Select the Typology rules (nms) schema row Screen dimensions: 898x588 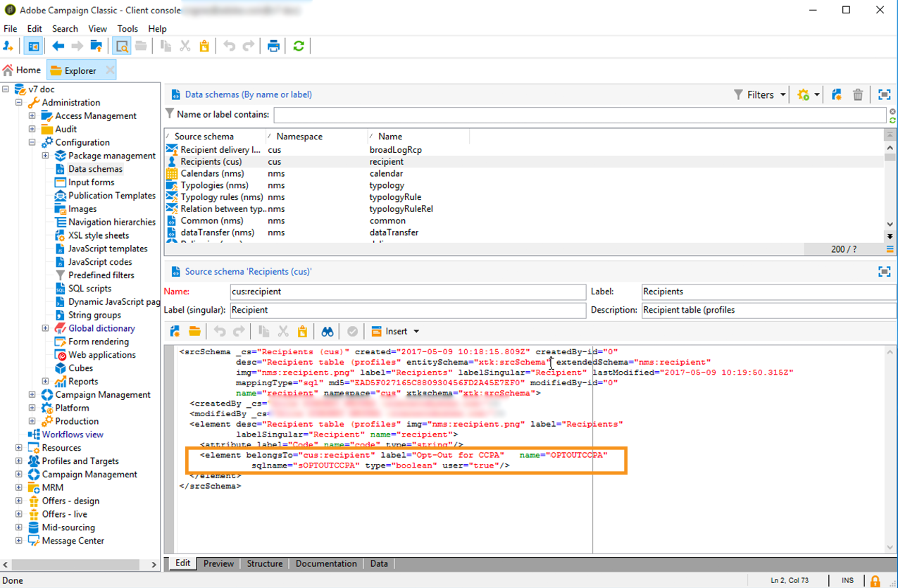click(x=220, y=197)
